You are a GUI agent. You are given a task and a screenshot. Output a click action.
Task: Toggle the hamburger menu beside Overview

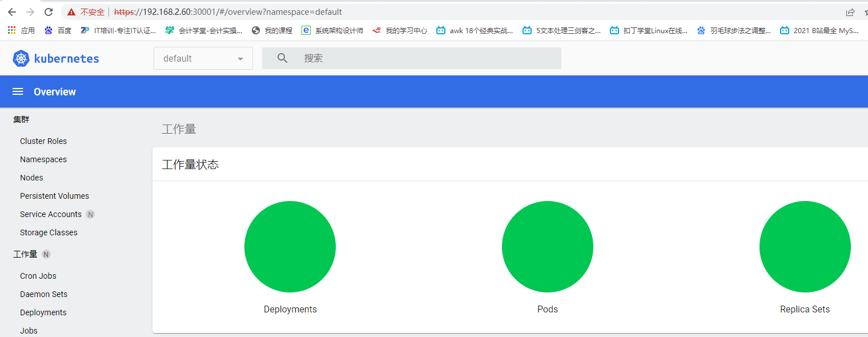point(18,92)
